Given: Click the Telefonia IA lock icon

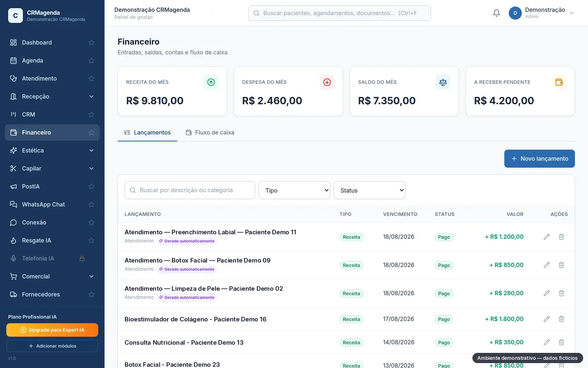Looking at the screenshot, I should [x=82, y=258].
